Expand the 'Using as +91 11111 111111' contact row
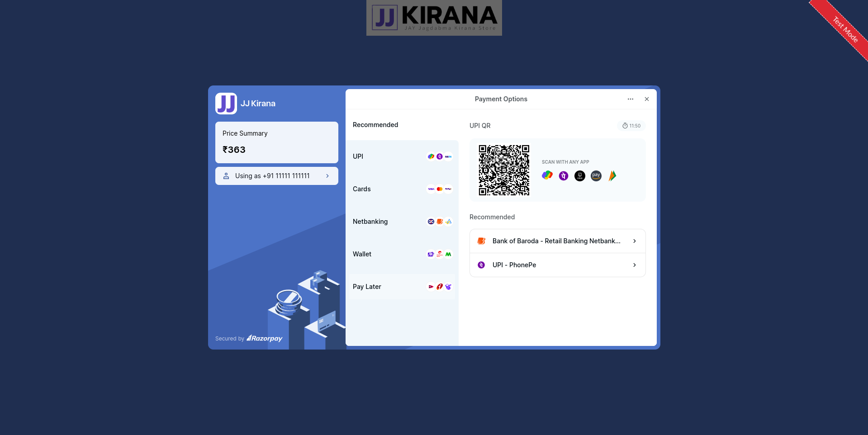This screenshot has width=868, height=435. [276, 176]
